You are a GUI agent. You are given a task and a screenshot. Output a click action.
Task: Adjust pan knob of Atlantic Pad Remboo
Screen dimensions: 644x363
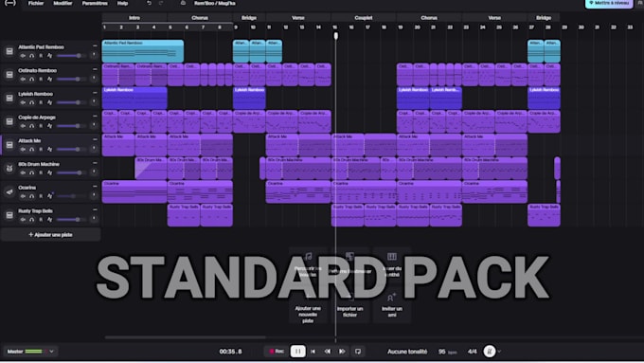click(x=94, y=55)
